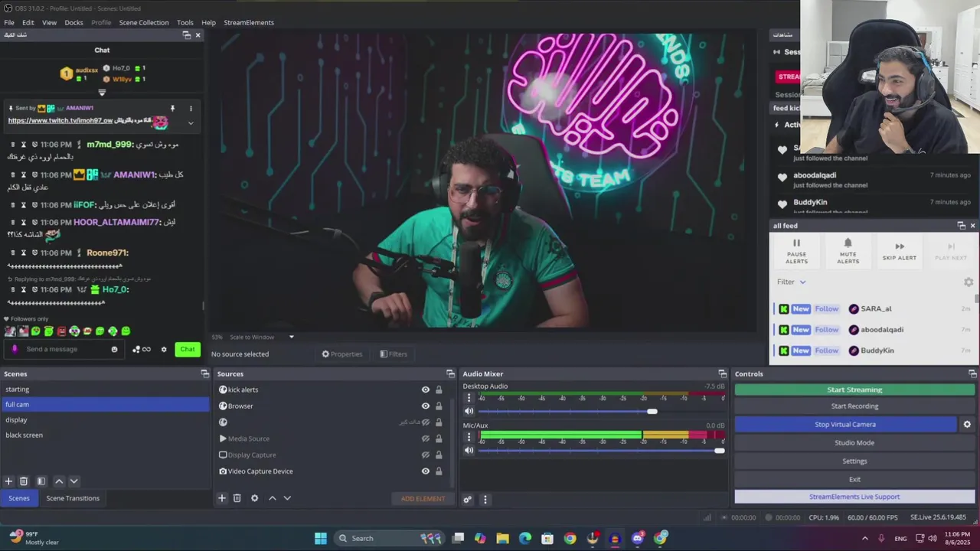
Task: Pop out the Sources dock
Action: [450, 374]
